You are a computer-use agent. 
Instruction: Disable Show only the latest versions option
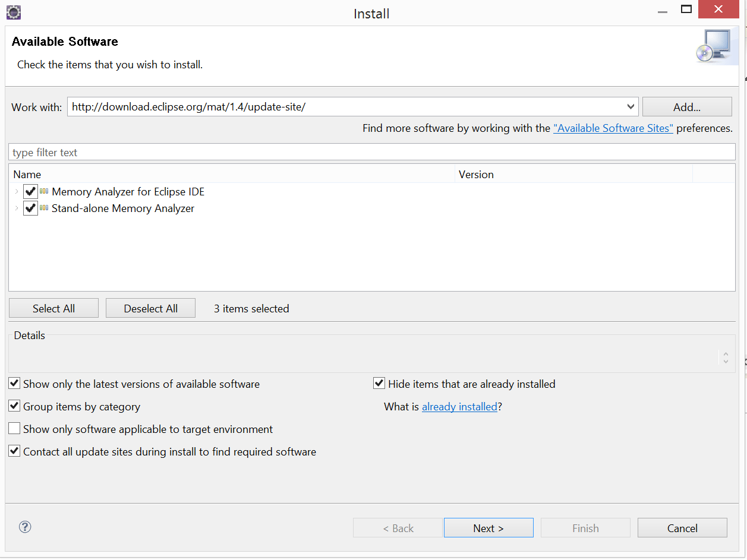point(14,383)
